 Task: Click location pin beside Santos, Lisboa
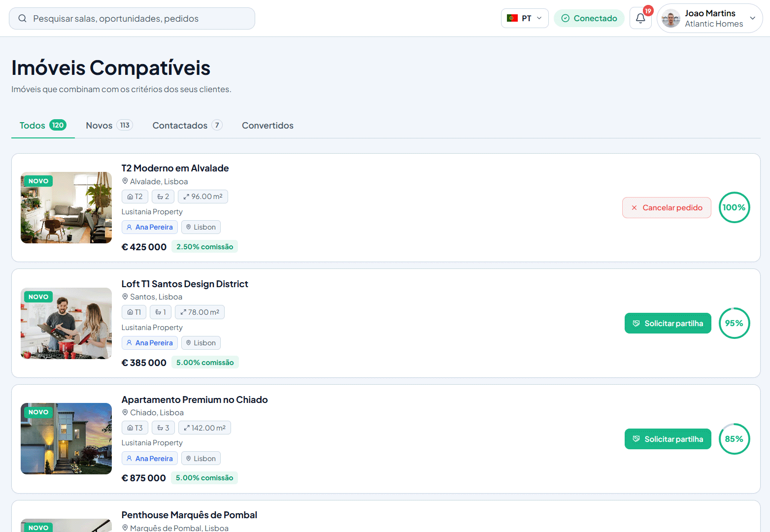tap(125, 297)
